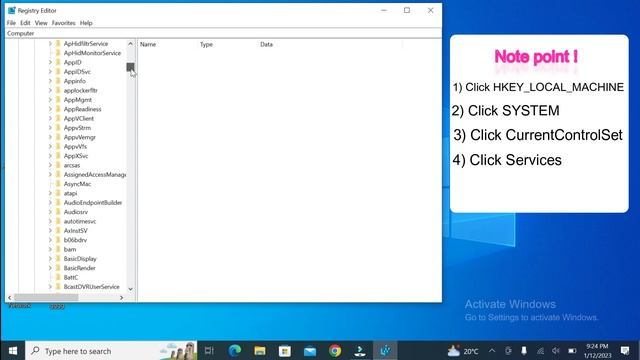Select the BasicRender key
640x360 pixels.
pos(80,268)
